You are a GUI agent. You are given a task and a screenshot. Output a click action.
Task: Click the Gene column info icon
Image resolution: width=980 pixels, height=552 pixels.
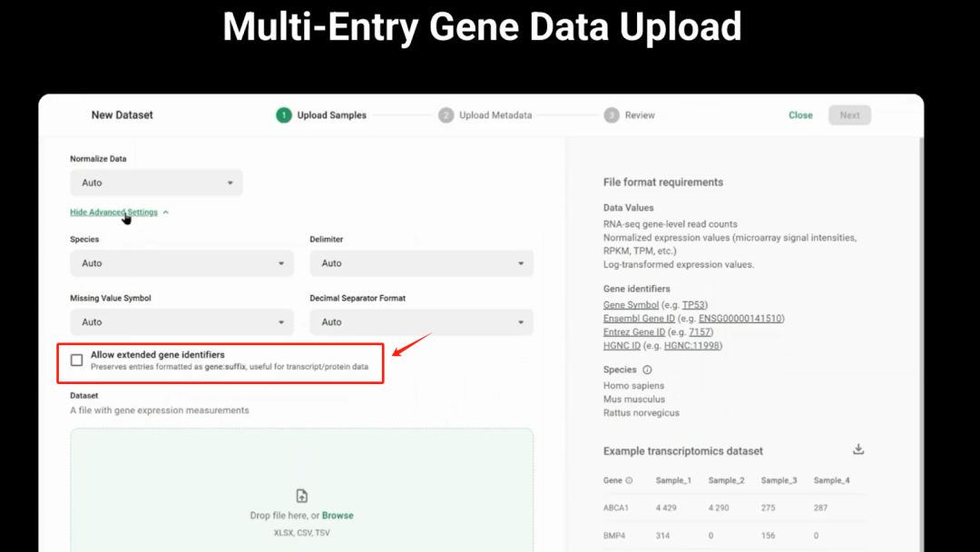630,480
